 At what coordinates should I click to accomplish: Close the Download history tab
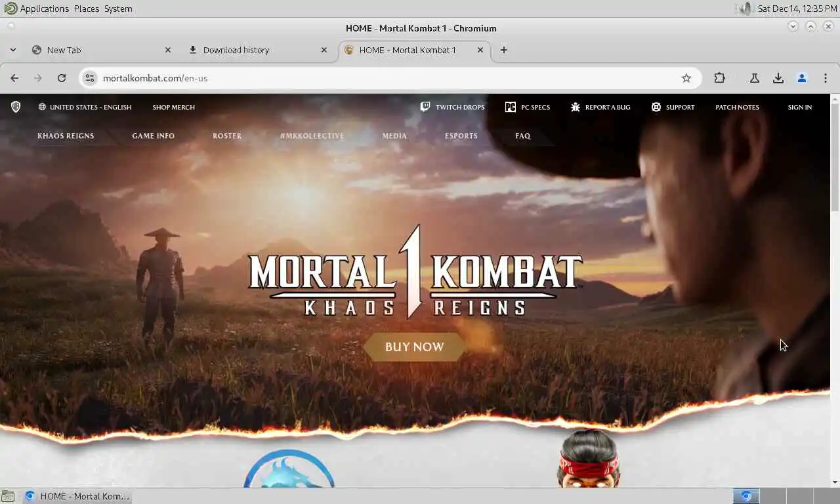point(324,50)
